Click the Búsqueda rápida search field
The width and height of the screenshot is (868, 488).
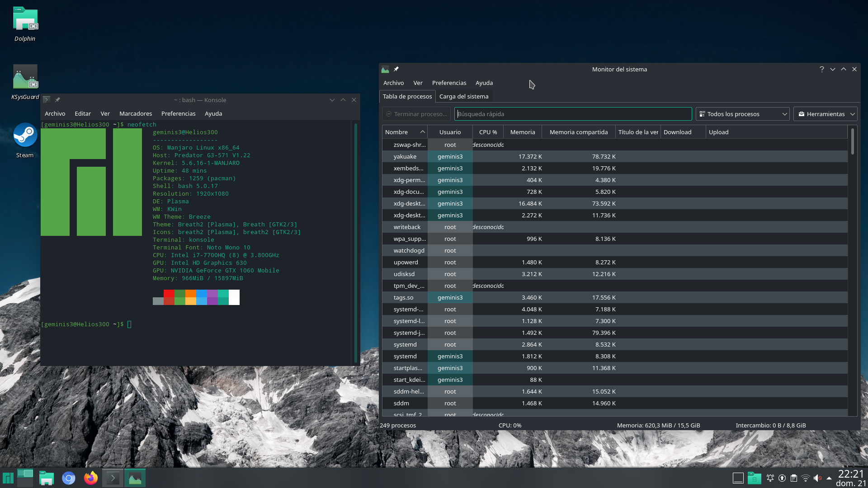coord(573,114)
